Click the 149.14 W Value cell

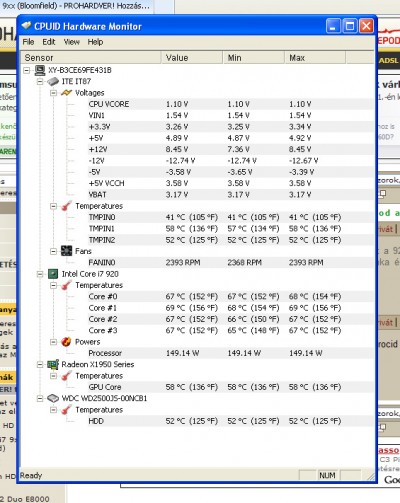(182, 353)
